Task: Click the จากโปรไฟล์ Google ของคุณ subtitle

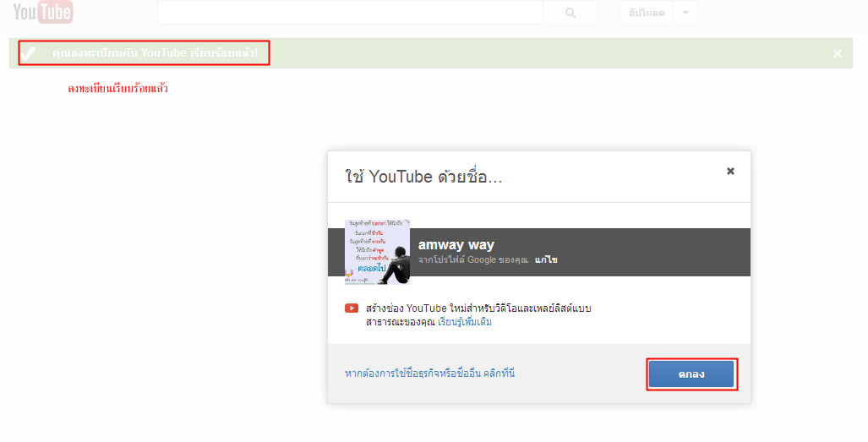Action: tap(472, 260)
